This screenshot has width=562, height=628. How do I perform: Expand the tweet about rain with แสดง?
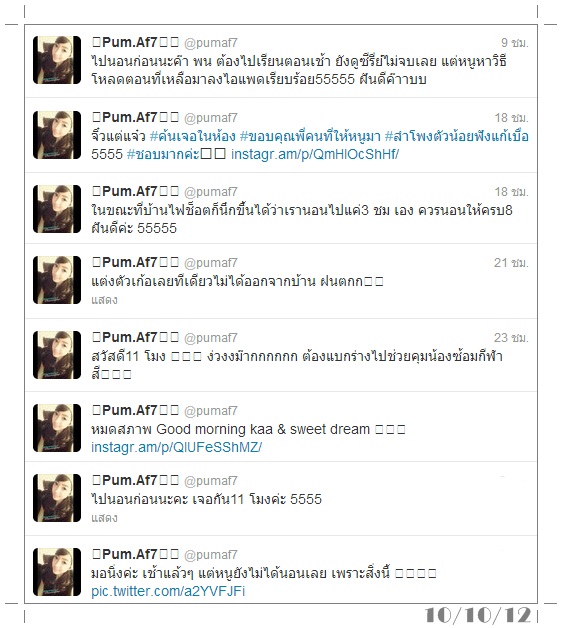click(104, 300)
